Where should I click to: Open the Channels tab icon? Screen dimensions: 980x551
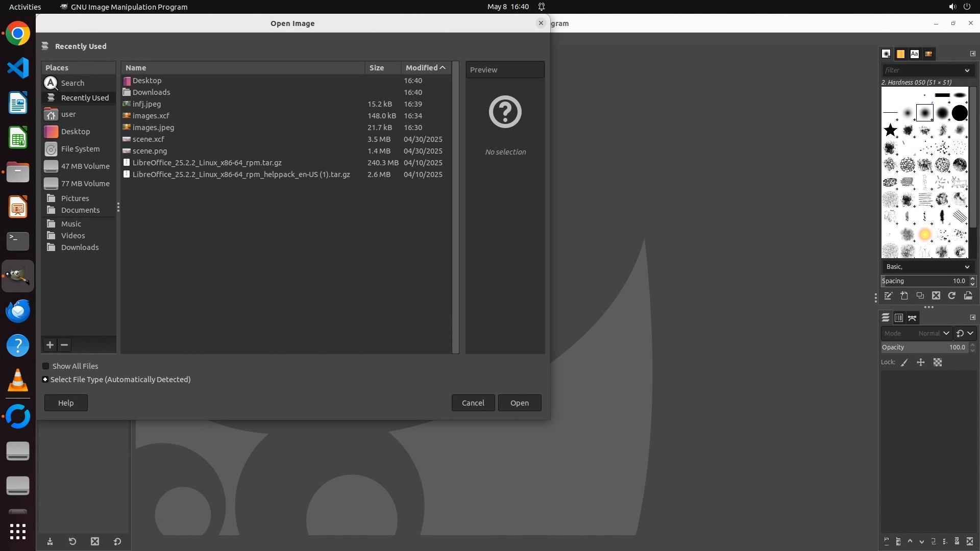coord(899,318)
